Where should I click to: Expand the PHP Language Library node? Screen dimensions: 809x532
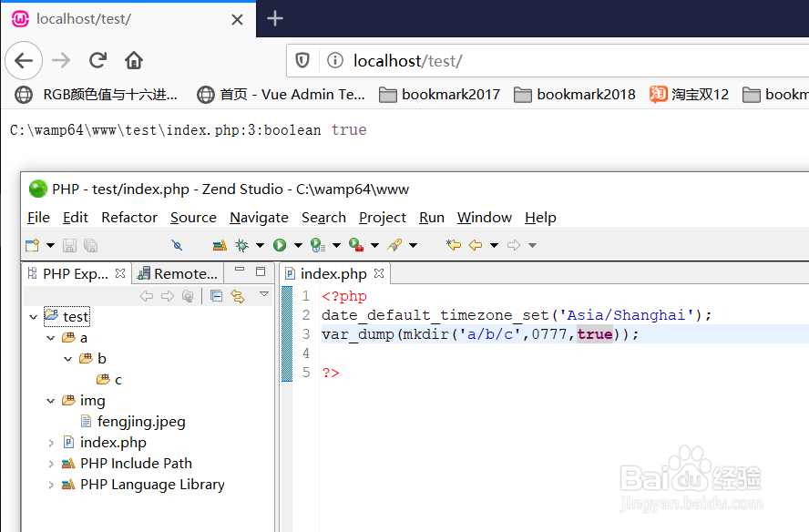coord(51,485)
